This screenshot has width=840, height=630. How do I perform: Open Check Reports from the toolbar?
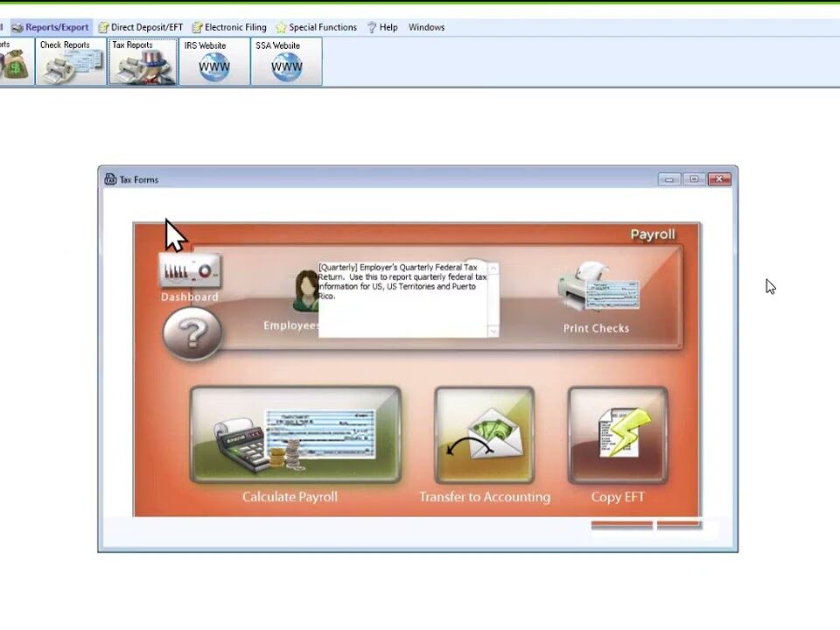pyautogui.click(x=71, y=61)
